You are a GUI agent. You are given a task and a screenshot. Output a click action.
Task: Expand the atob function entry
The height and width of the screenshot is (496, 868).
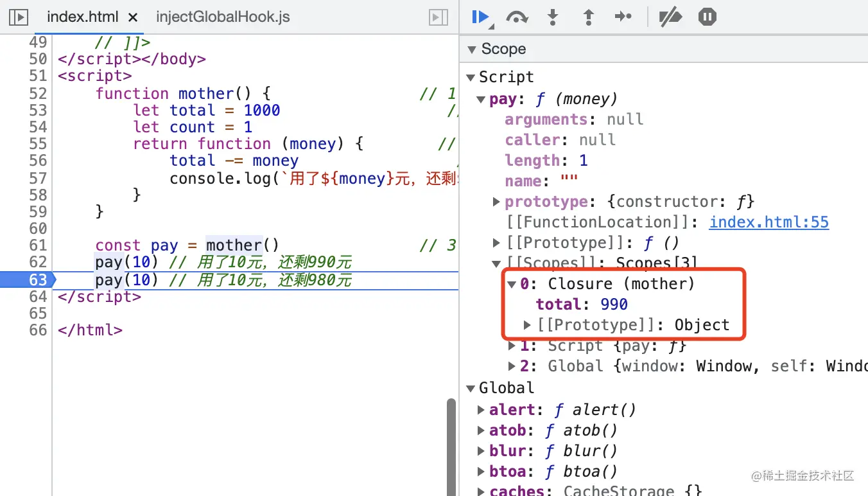[x=481, y=430]
